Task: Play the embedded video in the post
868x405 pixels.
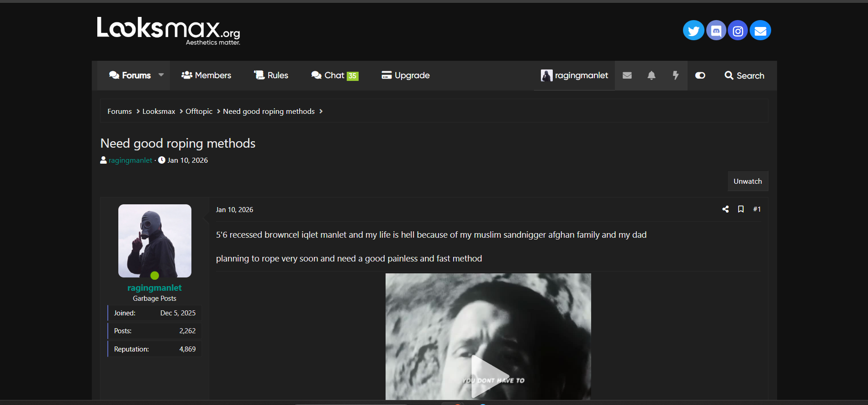Action: tap(488, 375)
